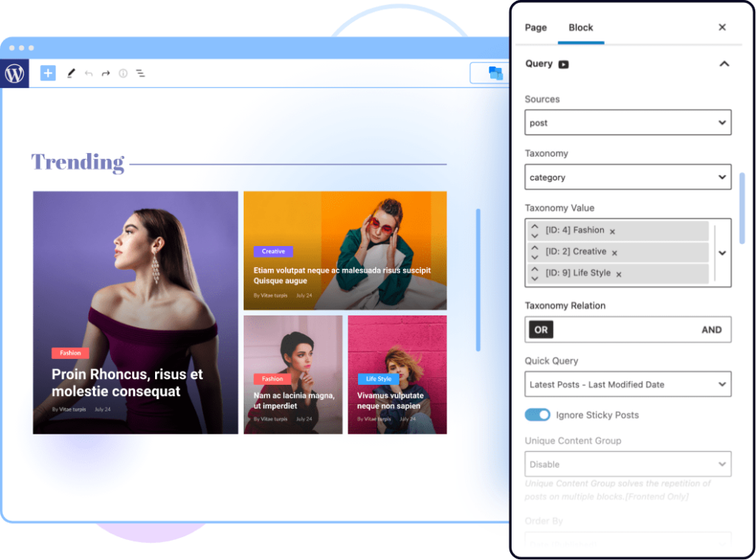The image size is (756, 560).
Task: Open the list view outline icon
Action: pyautogui.click(x=140, y=73)
